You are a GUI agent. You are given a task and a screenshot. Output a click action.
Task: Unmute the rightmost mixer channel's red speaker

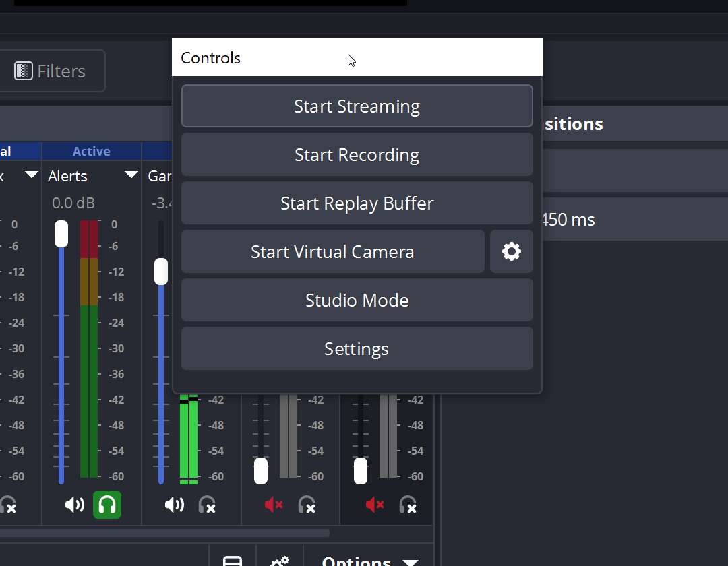point(374,505)
